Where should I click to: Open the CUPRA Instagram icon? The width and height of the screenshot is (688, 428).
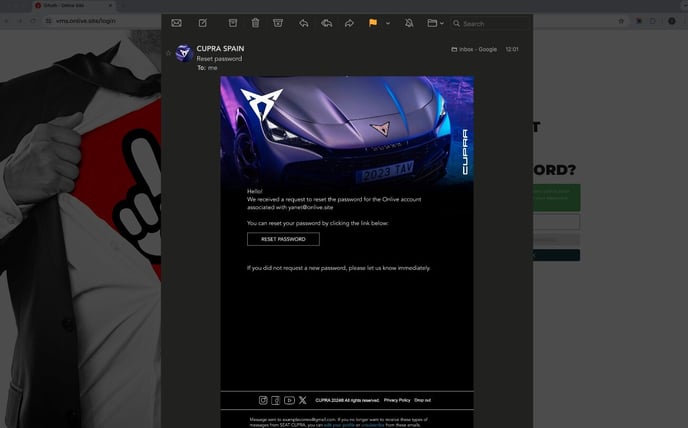(x=264, y=400)
